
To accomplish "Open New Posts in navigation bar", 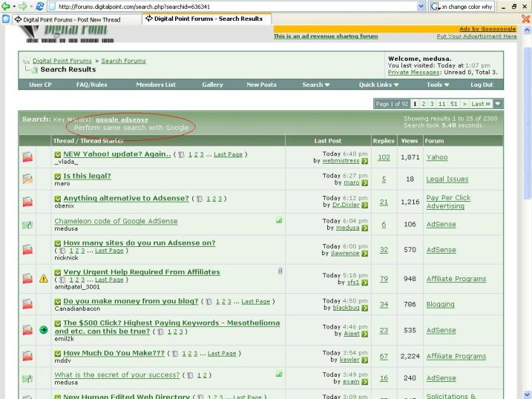I will tap(261, 85).
